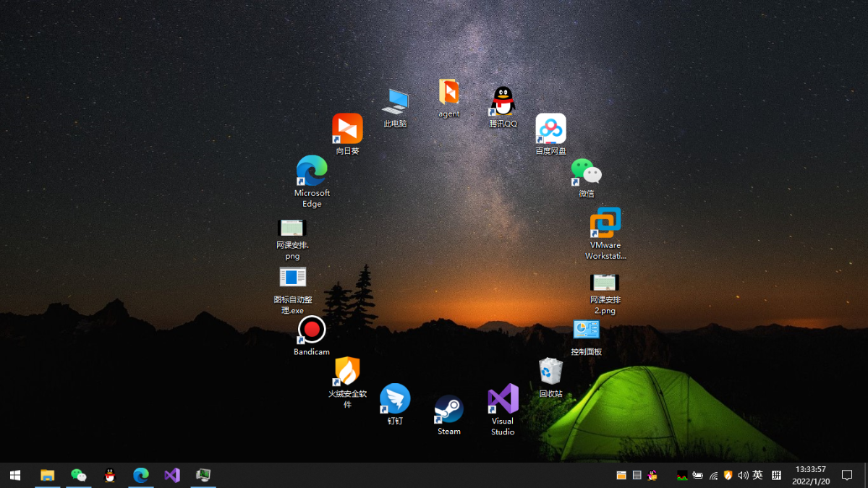This screenshot has height=488, width=868.
Task: Open the Wi-Fi network tray icon
Action: pyautogui.click(x=713, y=475)
